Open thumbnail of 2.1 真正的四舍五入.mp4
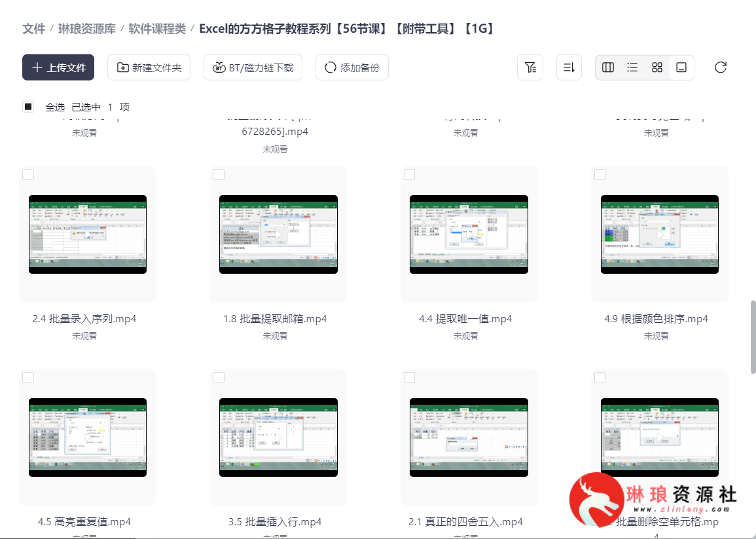 (469, 437)
